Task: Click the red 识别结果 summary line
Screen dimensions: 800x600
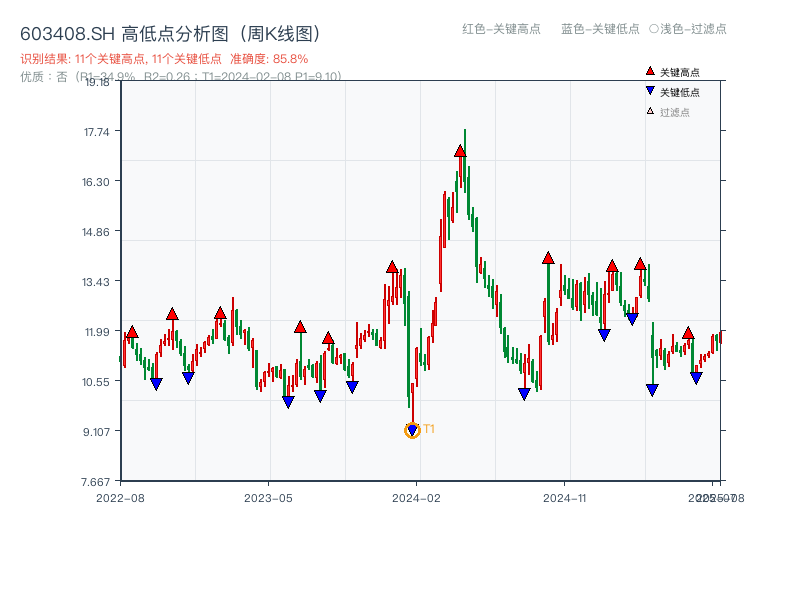Action: tap(164, 59)
